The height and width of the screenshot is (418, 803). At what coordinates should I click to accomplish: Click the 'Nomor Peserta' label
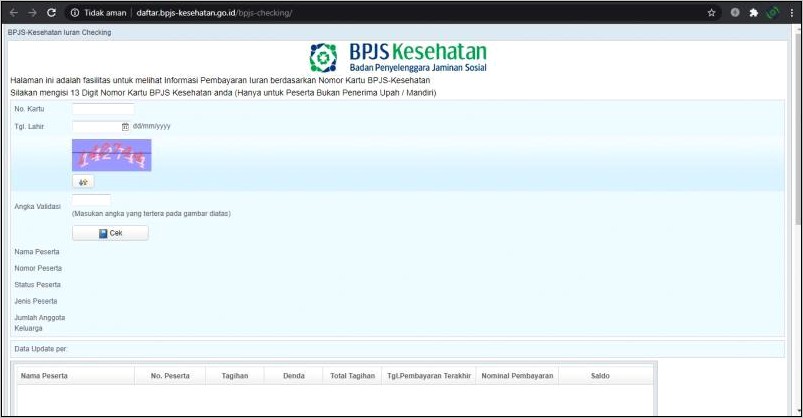(x=38, y=268)
